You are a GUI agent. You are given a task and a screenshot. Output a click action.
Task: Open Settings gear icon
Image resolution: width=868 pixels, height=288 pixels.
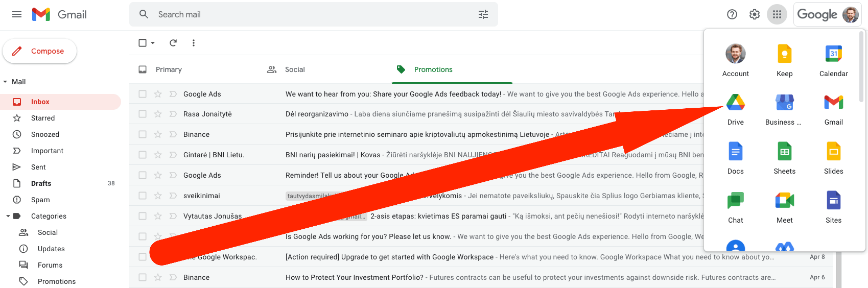754,14
